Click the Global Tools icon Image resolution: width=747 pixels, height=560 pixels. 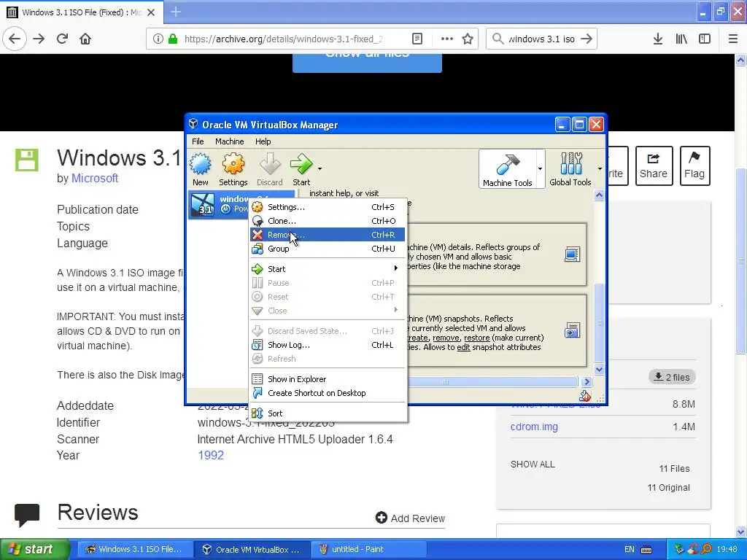pyautogui.click(x=570, y=169)
